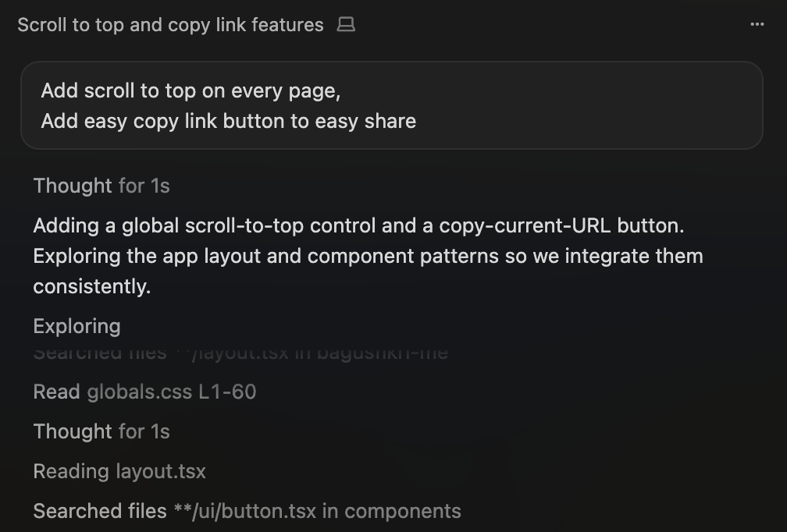Click the line starting 'Exploring the app layout'
The height and width of the screenshot is (532, 787).
(368, 256)
